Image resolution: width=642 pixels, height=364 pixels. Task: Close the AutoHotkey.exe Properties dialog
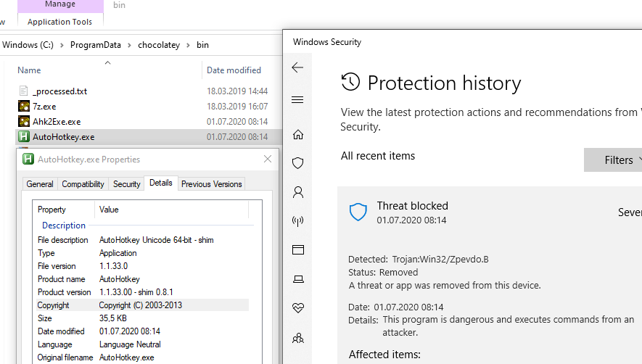pos(268,159)
